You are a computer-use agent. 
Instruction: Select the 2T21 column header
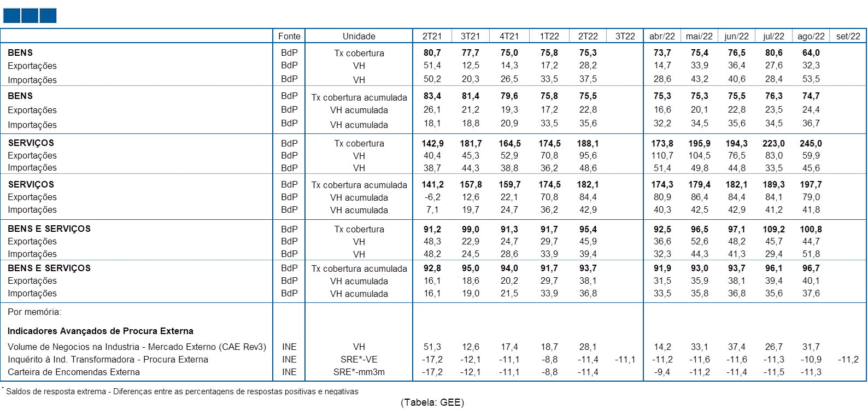click(432, 36)
